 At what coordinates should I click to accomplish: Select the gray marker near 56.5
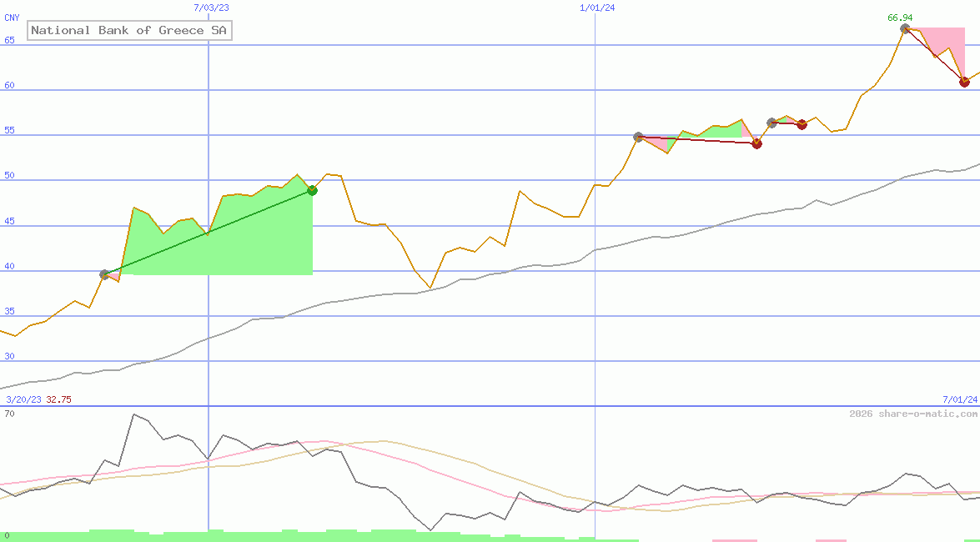771,123
